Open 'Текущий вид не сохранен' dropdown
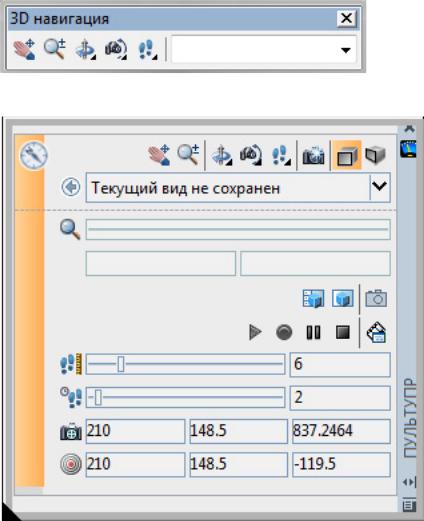 pyautogui.click(x=380, y=187)
